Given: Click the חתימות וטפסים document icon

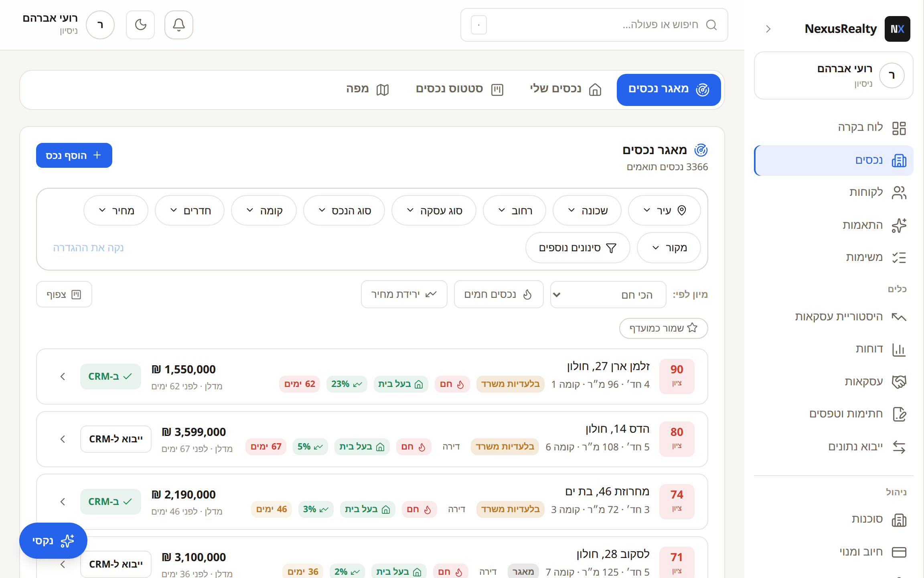Looking at the screenshot, I should 899,414.
